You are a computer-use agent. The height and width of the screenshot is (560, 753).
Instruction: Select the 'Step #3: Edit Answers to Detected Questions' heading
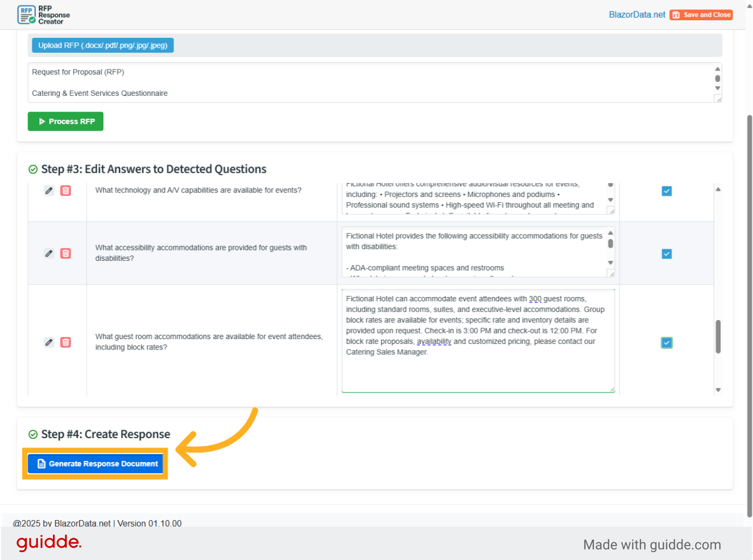point(154,170)
